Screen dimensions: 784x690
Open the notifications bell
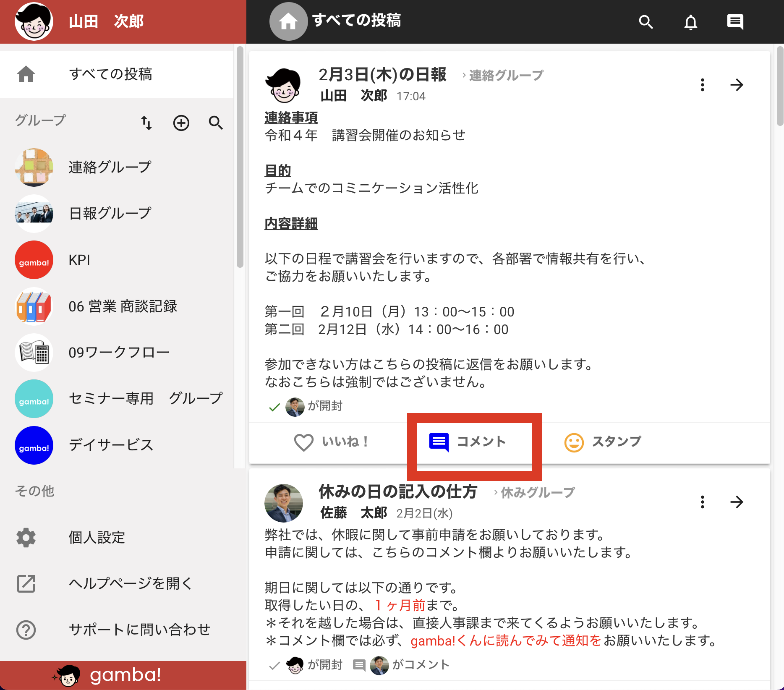coord(690,22)
